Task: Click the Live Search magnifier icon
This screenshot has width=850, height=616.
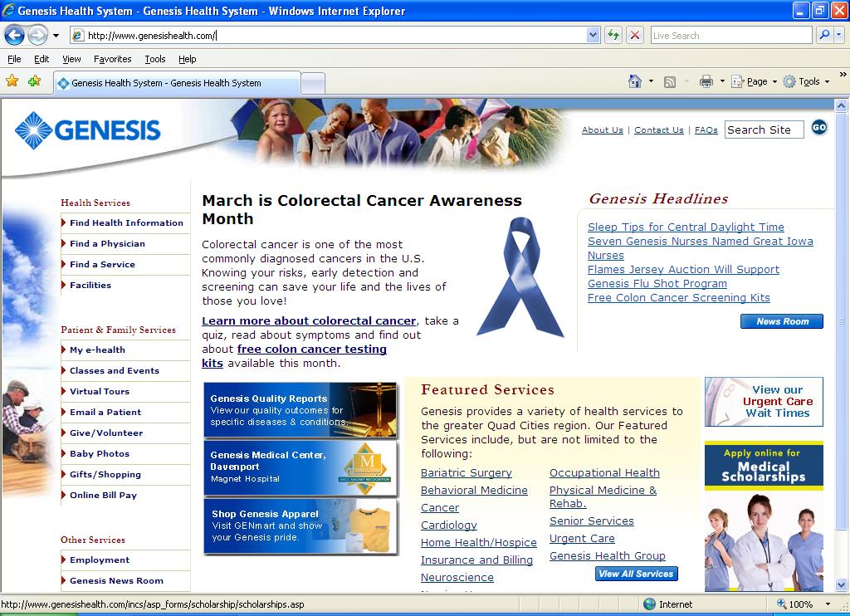Action: click(x=824, y=35)
